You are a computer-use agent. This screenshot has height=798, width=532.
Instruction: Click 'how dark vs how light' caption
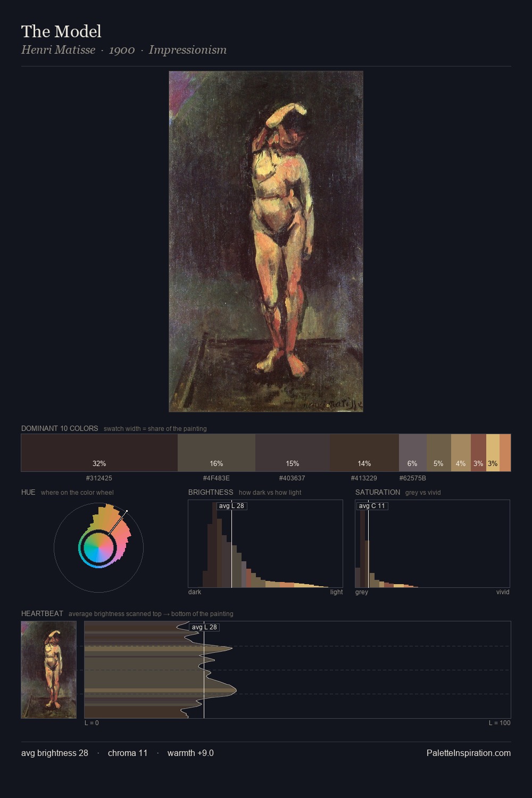(270, 493)
